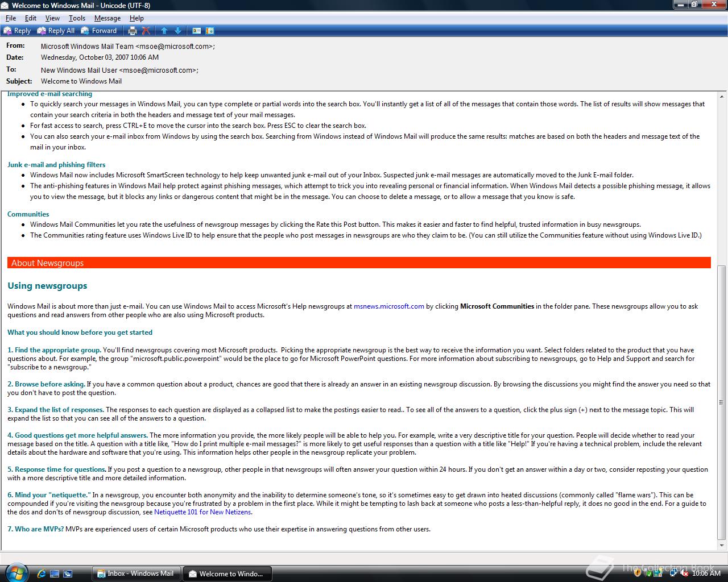Open Netiquette 101 for New Netizens link

pyautogui.click(x=202, y=512)
